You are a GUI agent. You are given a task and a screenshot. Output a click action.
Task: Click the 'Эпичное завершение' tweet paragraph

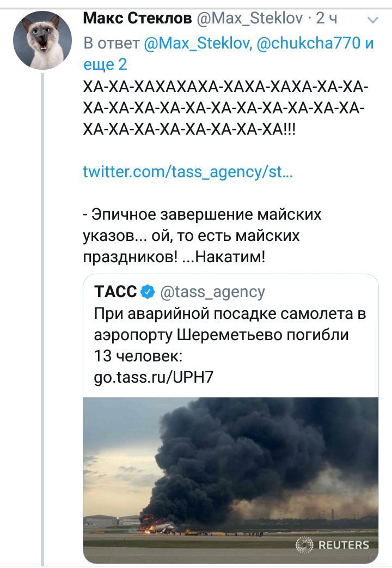pos(202,235)
